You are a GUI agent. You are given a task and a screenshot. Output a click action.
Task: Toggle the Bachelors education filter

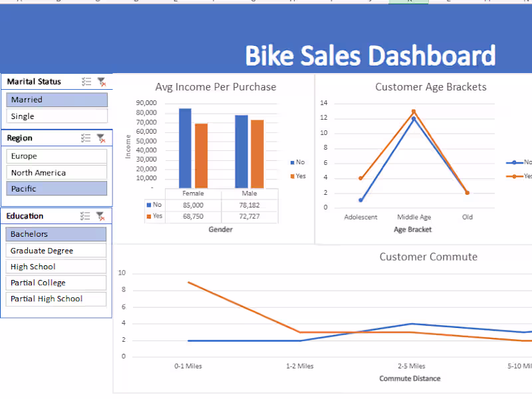(56, 233)
